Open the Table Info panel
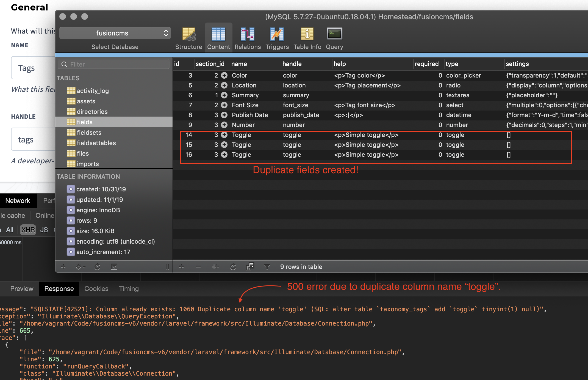The width and height of the screenshot is (588, 380). (x=307, y=38)
